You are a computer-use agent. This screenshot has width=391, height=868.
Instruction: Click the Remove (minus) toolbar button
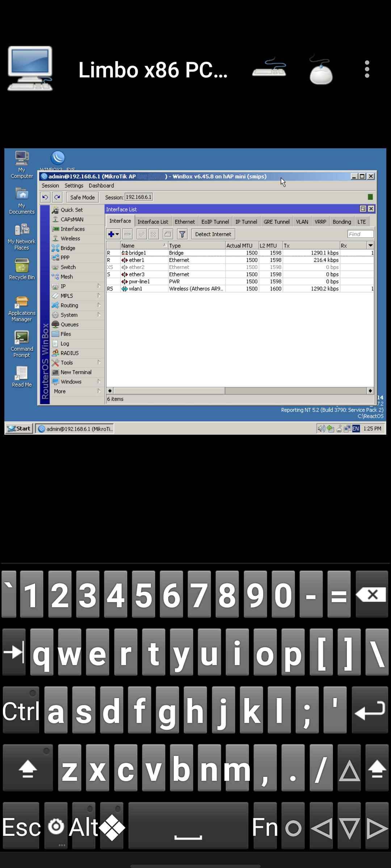127,234
